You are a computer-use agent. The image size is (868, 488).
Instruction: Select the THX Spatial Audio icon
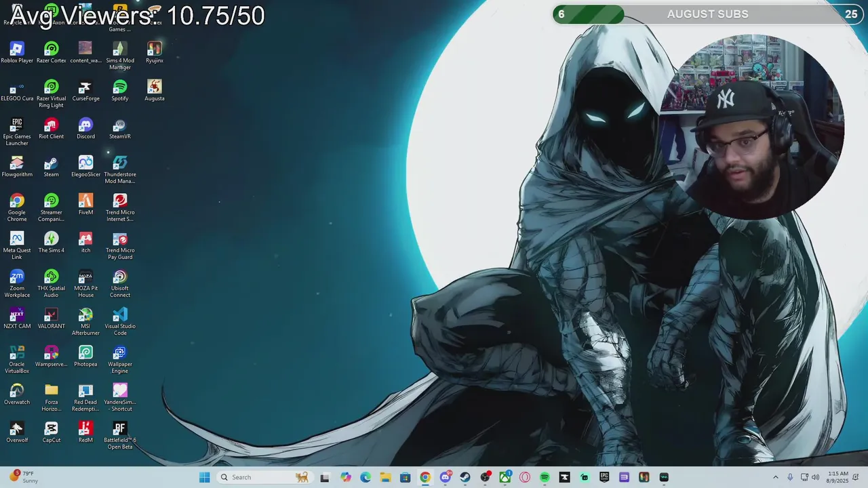[51, 283]
